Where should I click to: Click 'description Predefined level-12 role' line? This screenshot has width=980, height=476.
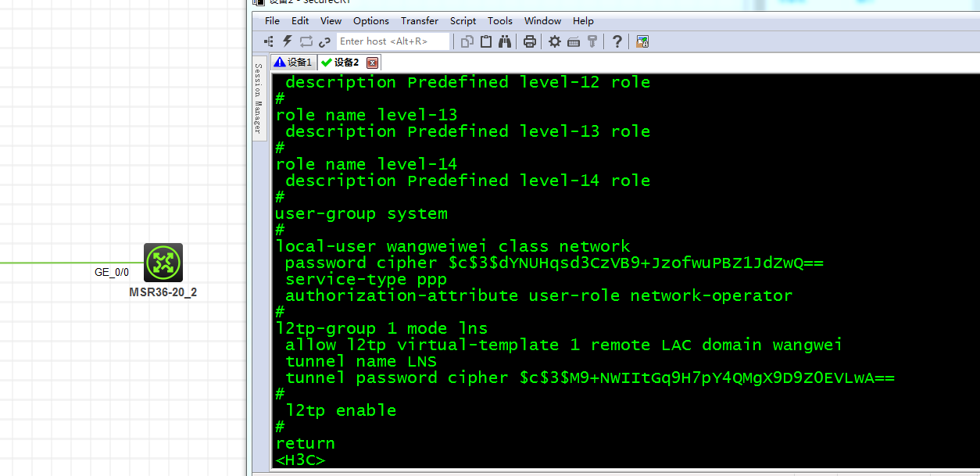tap(467, 82)
